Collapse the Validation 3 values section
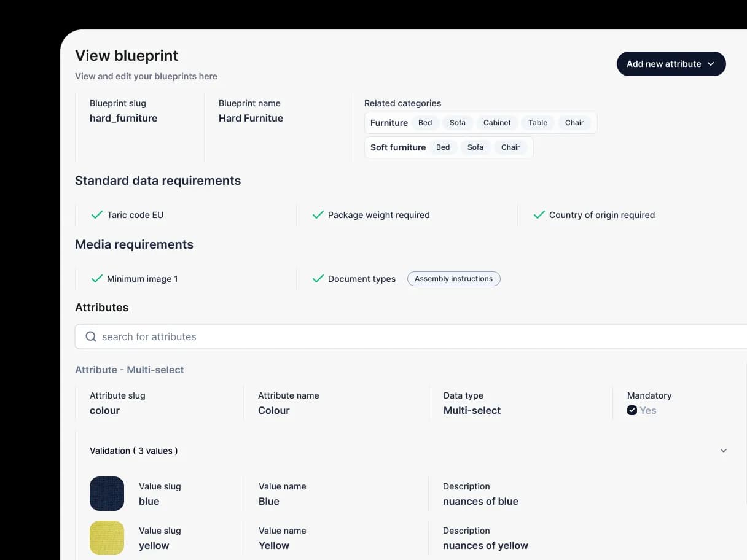 [x=724, y=450]
